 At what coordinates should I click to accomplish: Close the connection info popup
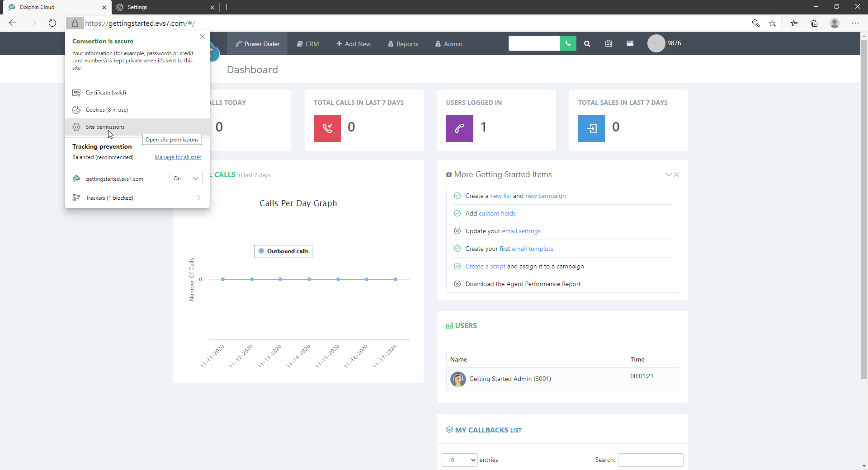click(203, 37)
